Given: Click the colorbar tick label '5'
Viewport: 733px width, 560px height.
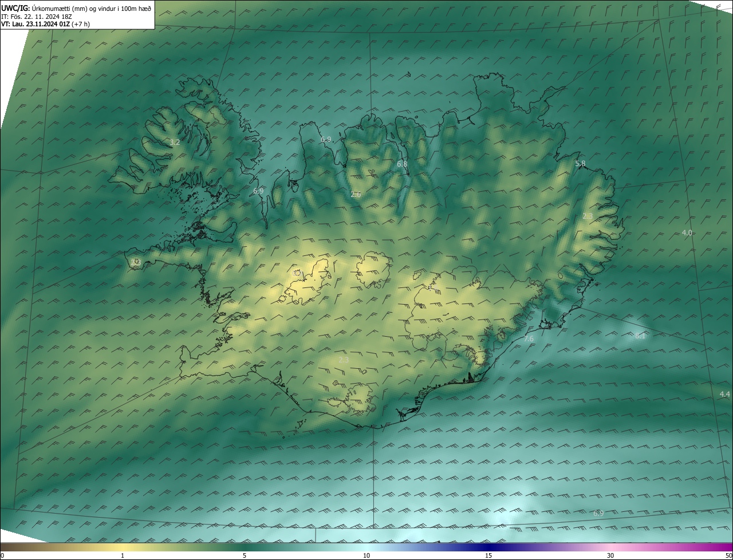Looking at the screenshot, I should coord(245,555).
